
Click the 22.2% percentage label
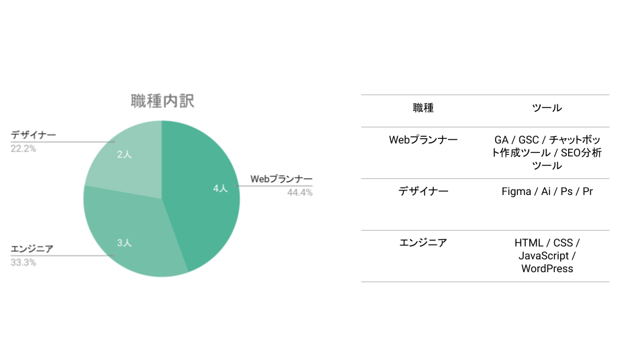[23, 148]
